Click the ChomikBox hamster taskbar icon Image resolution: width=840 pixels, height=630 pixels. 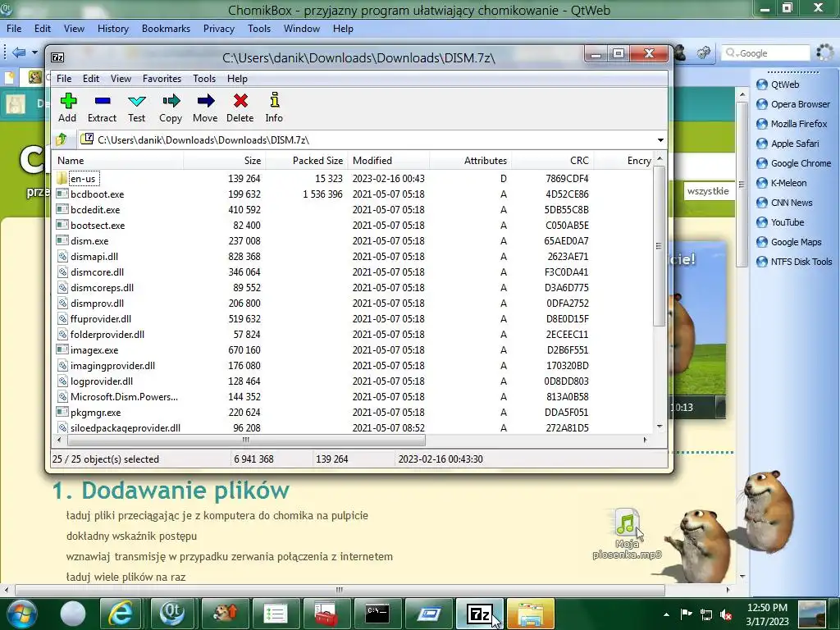pos(224,614)
